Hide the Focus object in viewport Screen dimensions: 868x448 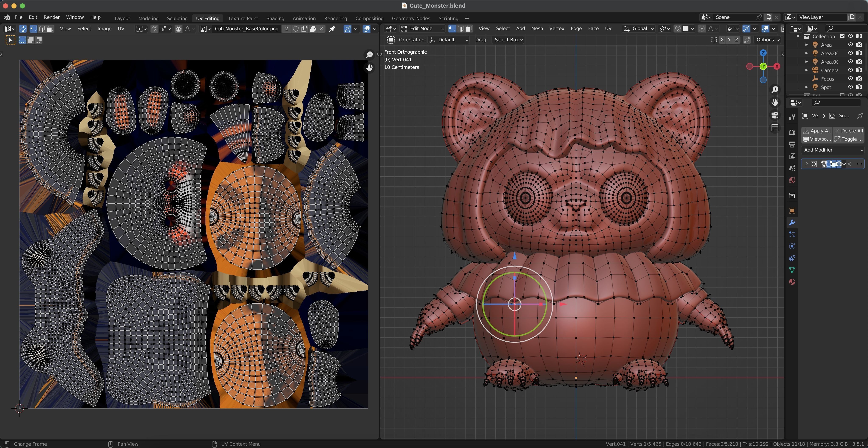coord(850,78)
